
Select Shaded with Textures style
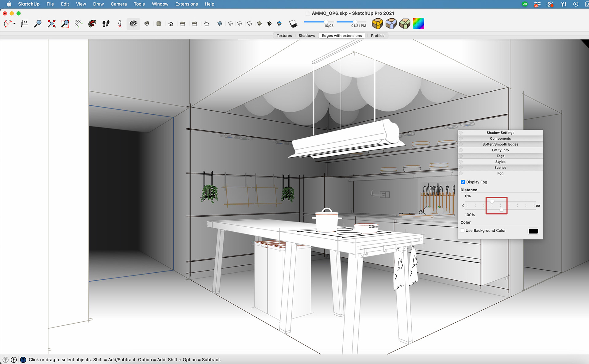coord(269,24)
